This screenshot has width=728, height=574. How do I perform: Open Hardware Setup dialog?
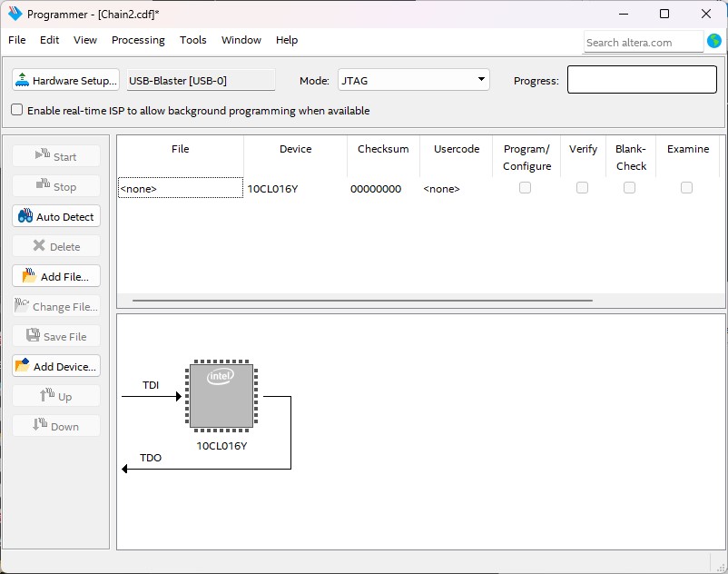click(65, 80)
